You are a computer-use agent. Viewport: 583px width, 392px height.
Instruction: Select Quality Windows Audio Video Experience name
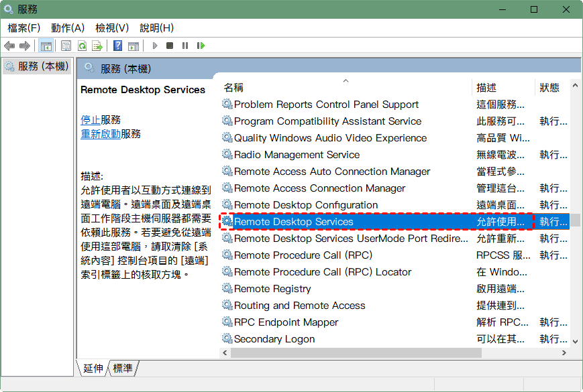click(x=330, y=138)
